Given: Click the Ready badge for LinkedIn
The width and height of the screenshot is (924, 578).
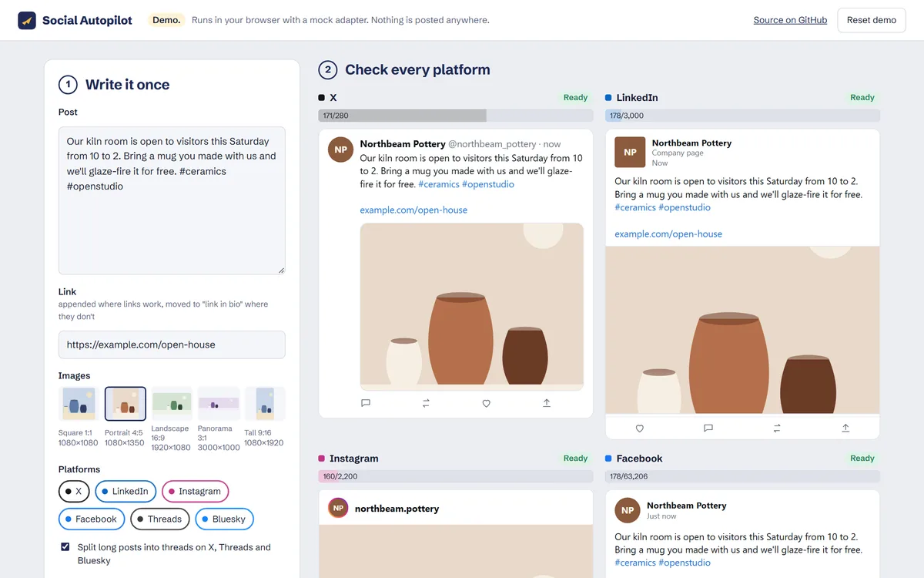Looking at the screenshot, I should 862,98.
